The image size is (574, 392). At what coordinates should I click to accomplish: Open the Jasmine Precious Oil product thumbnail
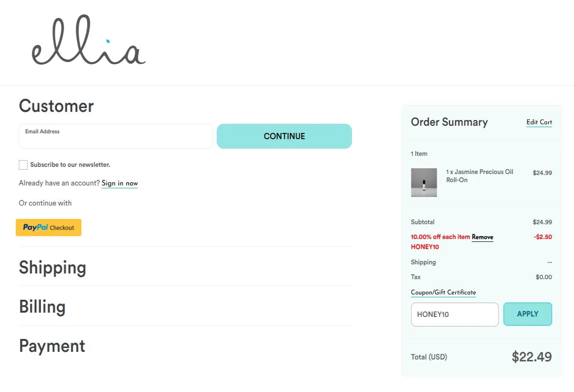click(424, 183)
